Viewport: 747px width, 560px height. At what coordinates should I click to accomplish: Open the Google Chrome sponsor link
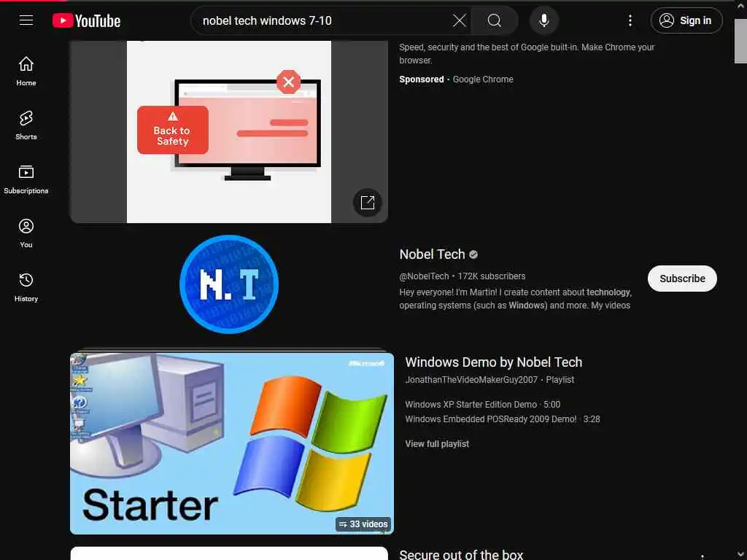[x=483, y=79]
